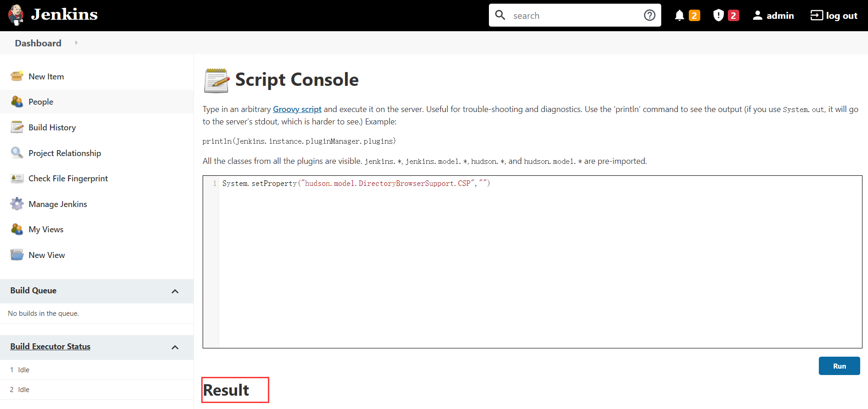Go to the Dashboard breadcrumb
The image size is (868, 409).
click(x=38, y=43)
